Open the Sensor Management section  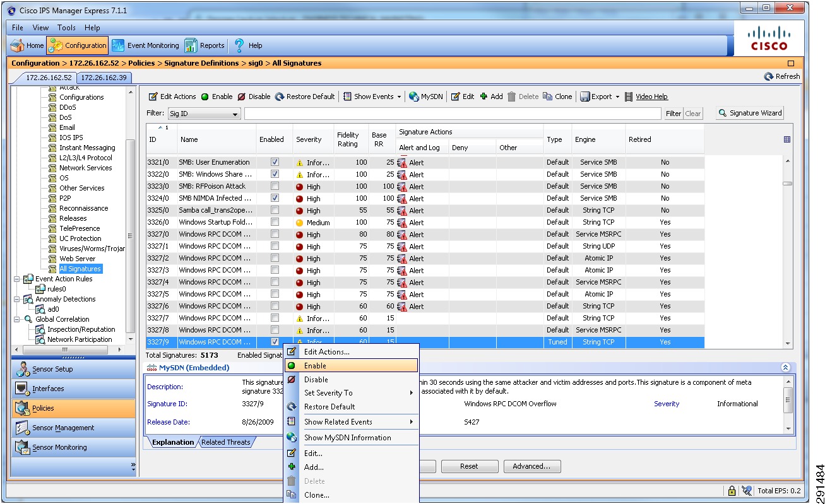click(x=73, y=428)
